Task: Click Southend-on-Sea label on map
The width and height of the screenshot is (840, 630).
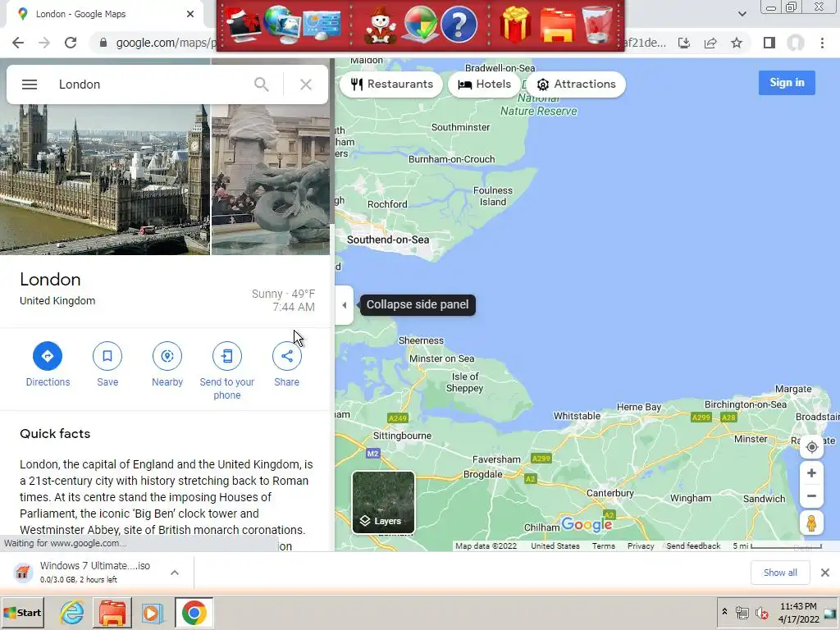Action: [388, 240]
